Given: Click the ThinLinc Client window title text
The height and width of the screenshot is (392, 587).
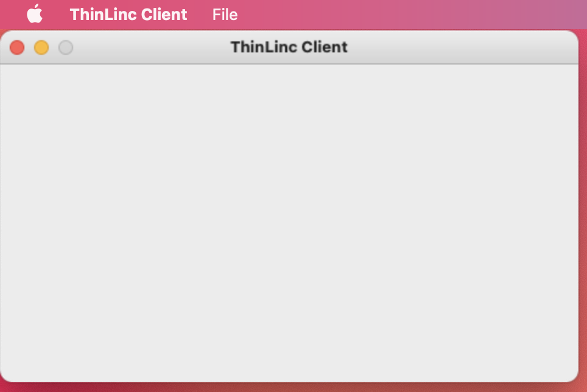Looking at the screenshot, I should click(289, 47).
